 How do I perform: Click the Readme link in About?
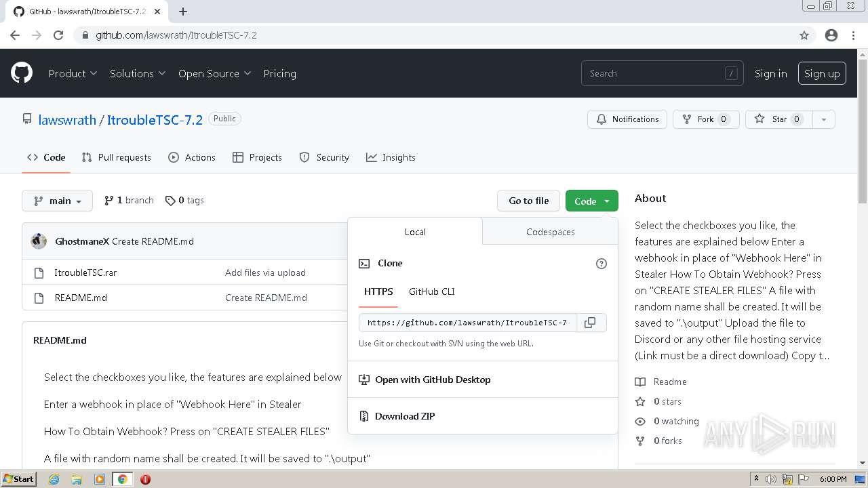click(661, 382)
